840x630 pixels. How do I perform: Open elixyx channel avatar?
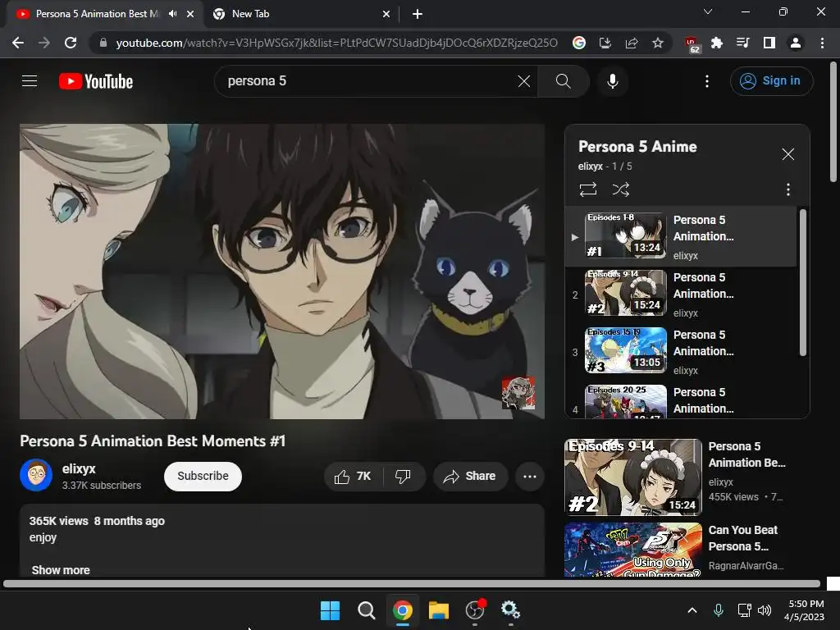pyautogui.click(x=36, y=475)
